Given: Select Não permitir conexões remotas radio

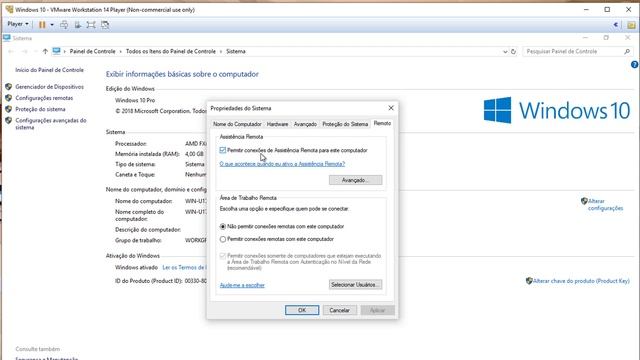Looking at the screenshot, I should pyautogui.click(x=223, y=227).
